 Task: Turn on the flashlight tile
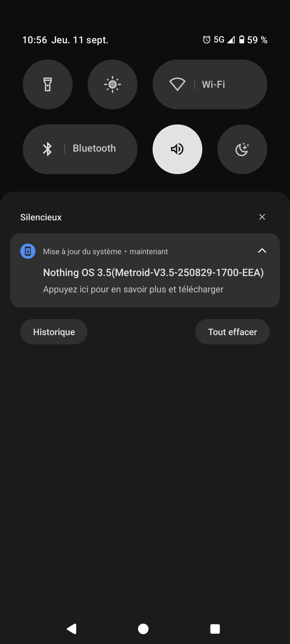pyautogui.click(x=48, y=84)
